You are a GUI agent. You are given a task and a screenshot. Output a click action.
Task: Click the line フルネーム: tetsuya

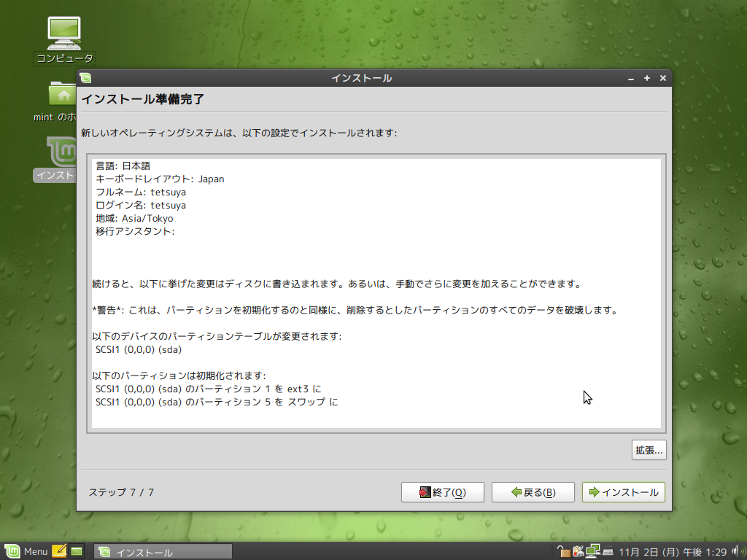(x=141, y=192)
